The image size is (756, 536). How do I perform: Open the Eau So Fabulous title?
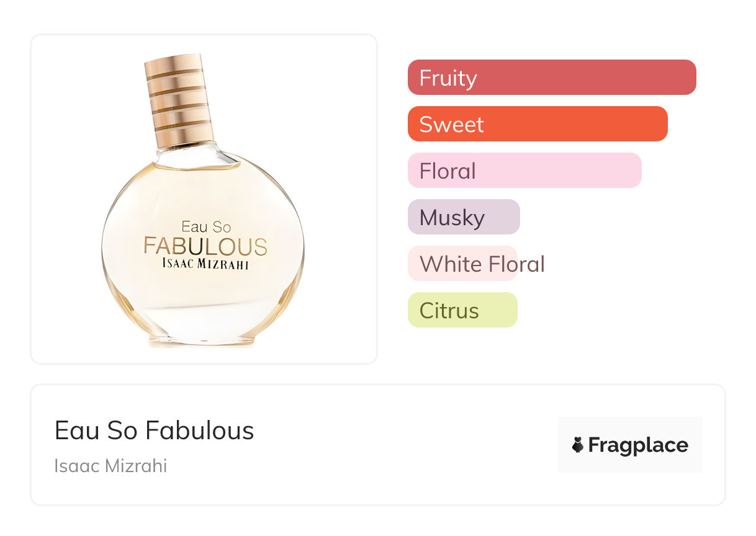point(155,431)
